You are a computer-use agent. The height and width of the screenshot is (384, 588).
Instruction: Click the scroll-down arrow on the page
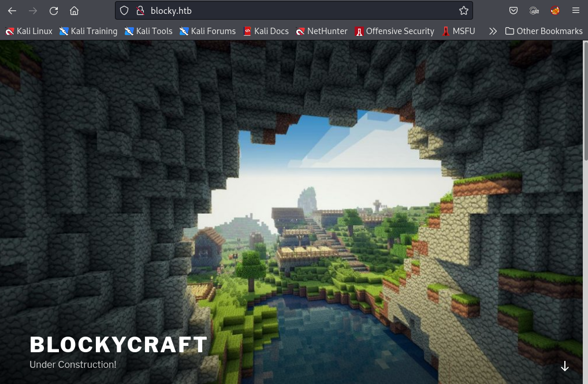click(x=565, y=366)
